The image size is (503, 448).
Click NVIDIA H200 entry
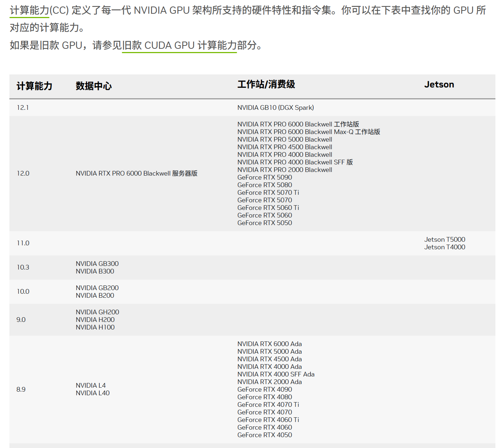pos(95,320)
